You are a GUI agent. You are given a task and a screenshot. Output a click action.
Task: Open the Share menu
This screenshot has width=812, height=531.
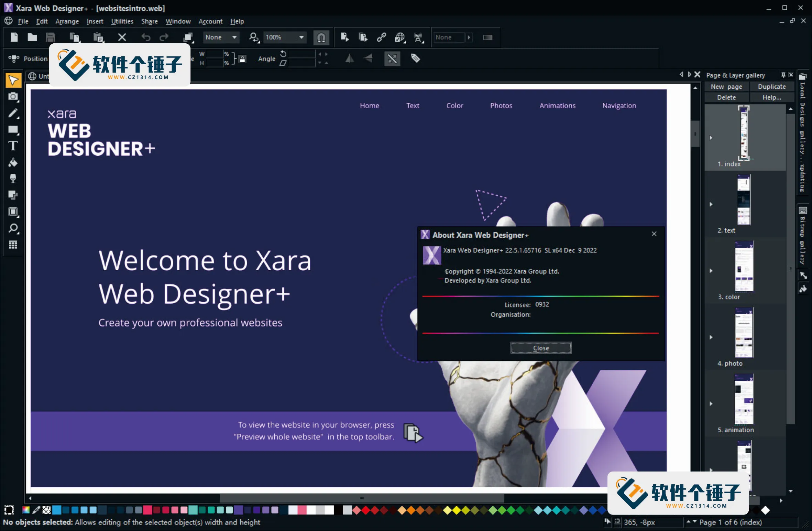[x=150, y=21]
